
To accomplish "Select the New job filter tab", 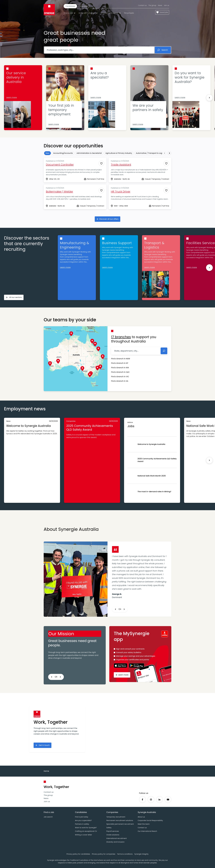I will 47,153.
